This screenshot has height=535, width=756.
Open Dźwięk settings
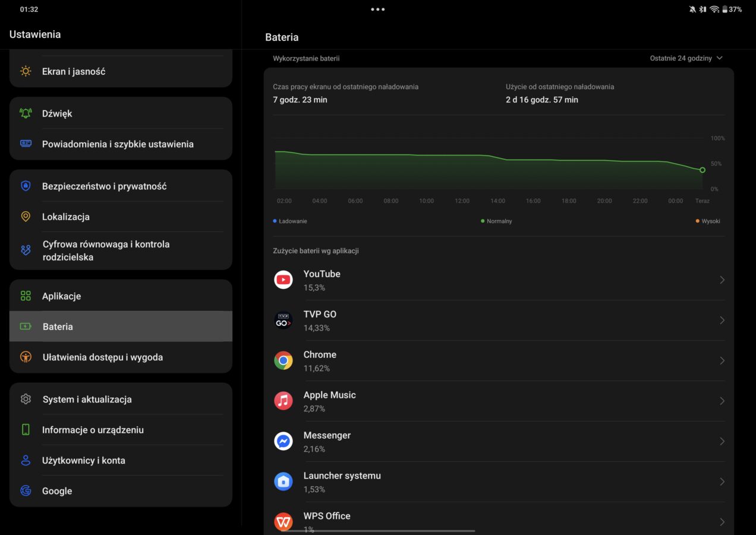tap(121, 113)
